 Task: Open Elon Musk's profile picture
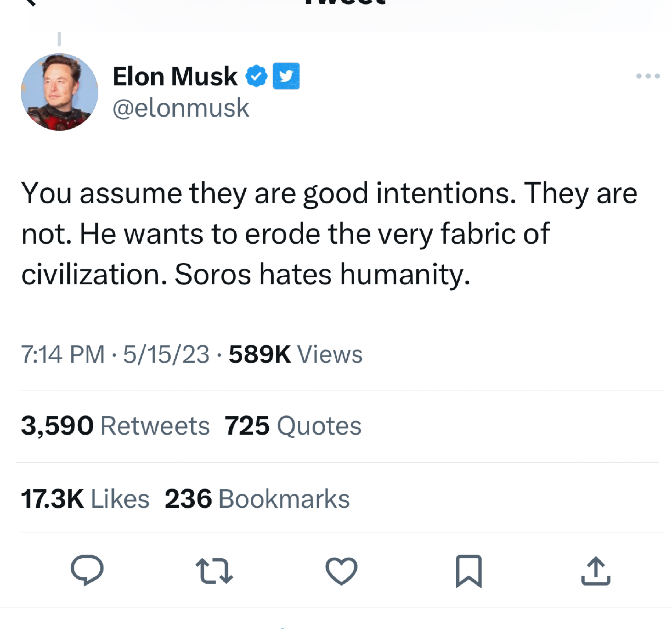59,92
